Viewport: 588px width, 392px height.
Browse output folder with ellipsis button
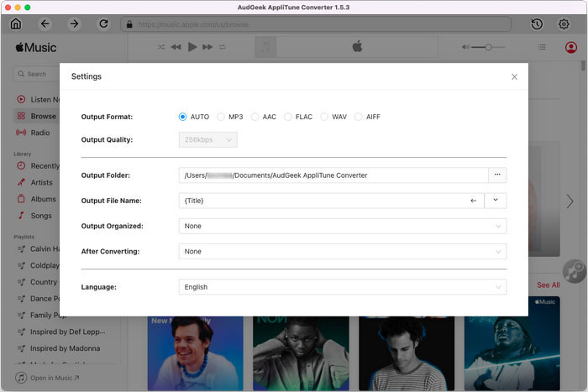coord(497,175)
